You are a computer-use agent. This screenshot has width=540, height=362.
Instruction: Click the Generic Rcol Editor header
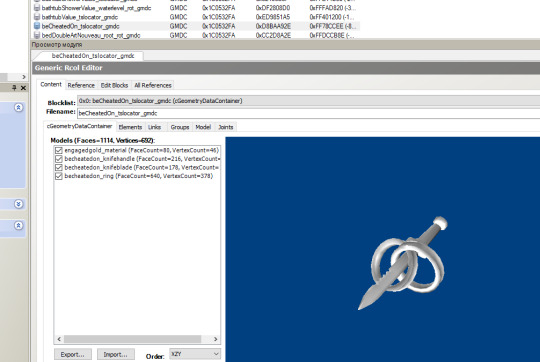(x=286, y=68)
